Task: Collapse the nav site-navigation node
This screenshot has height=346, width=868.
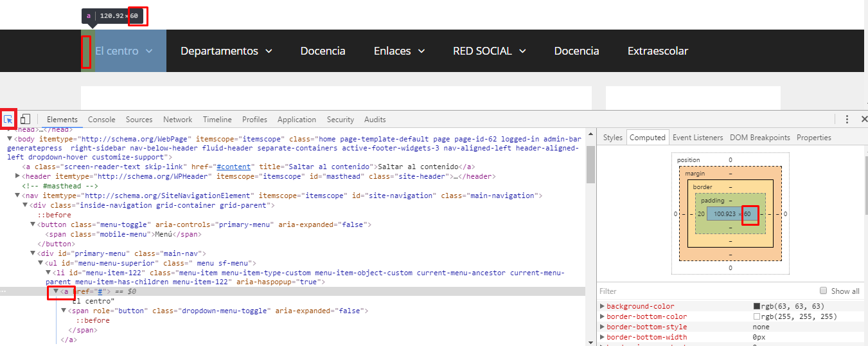Action: coord(17,195)
